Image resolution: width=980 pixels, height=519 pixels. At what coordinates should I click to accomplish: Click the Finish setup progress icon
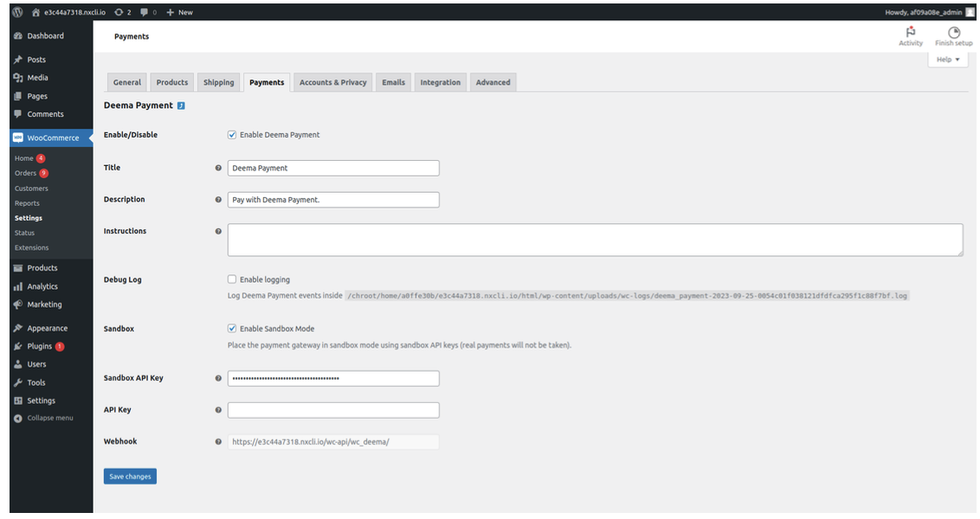pyautogui.click(x=954, y=32)
